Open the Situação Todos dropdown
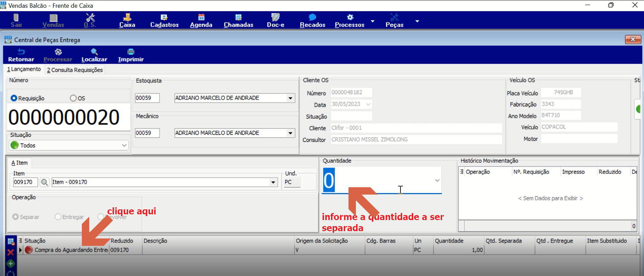 pos(124,145)
